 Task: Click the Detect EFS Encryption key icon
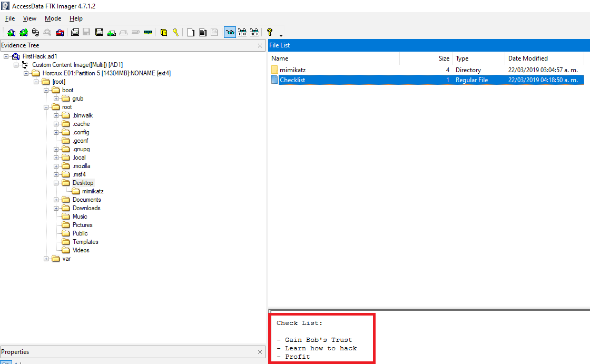(175, 32)
